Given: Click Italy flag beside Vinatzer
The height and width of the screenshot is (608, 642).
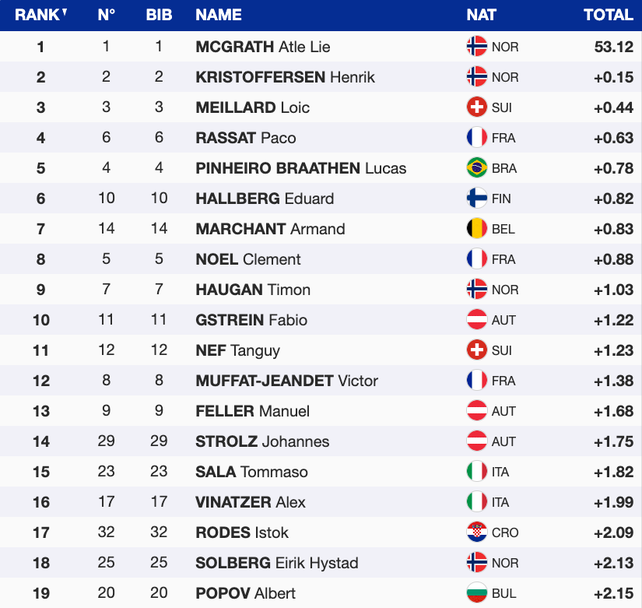Looking at the screenshot, I should (x=477, y=502).
